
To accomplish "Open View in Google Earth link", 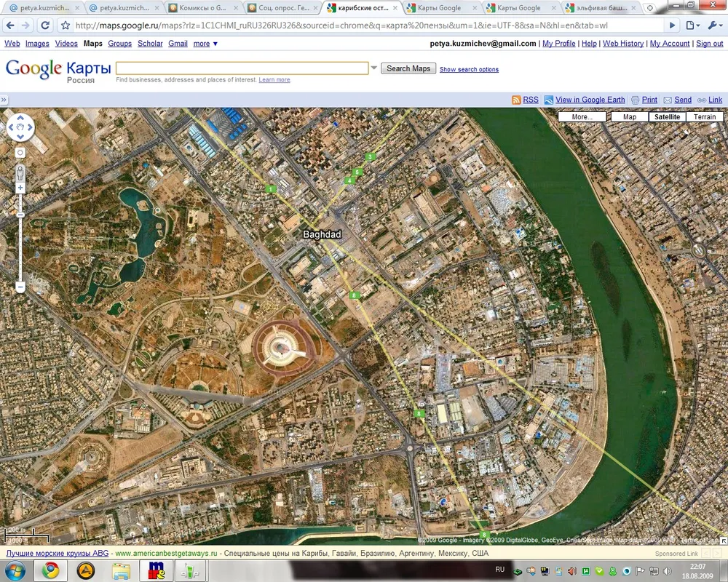I will [x=590, y=100].
